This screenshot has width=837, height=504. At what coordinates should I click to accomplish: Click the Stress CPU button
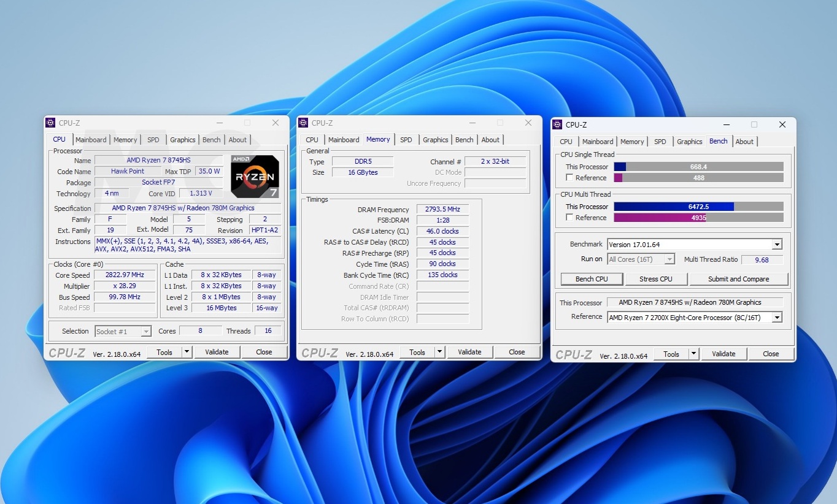click(x=655, y=279)
